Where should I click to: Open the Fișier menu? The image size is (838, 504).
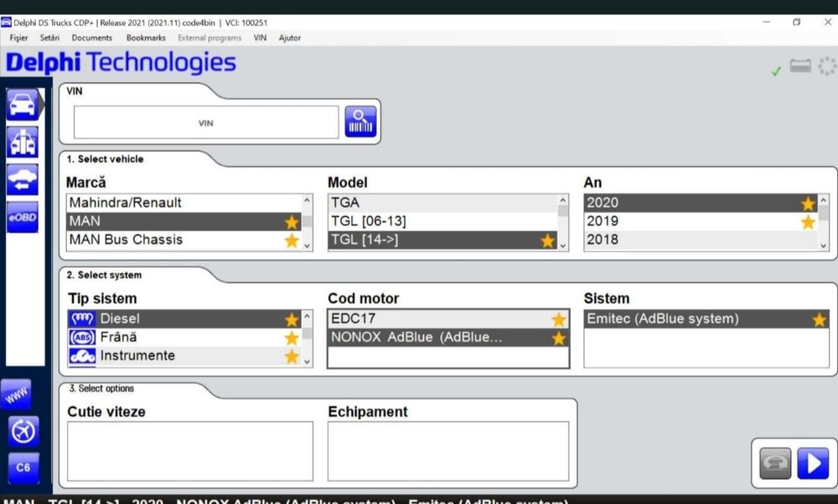tap(18, 38)
